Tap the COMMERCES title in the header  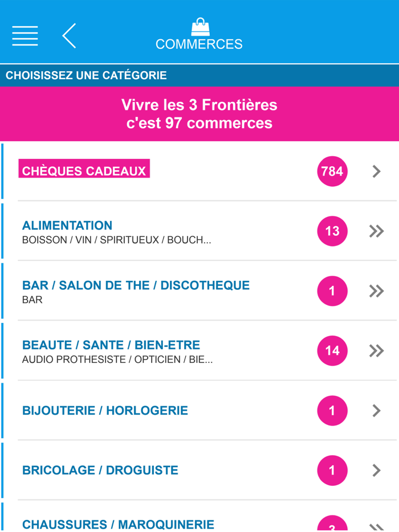coord(199,44)
